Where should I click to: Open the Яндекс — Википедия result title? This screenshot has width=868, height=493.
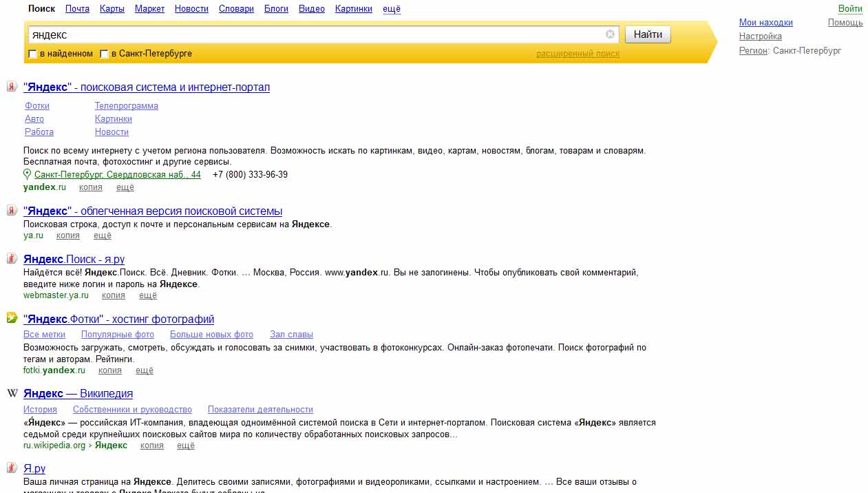[78, 394]
